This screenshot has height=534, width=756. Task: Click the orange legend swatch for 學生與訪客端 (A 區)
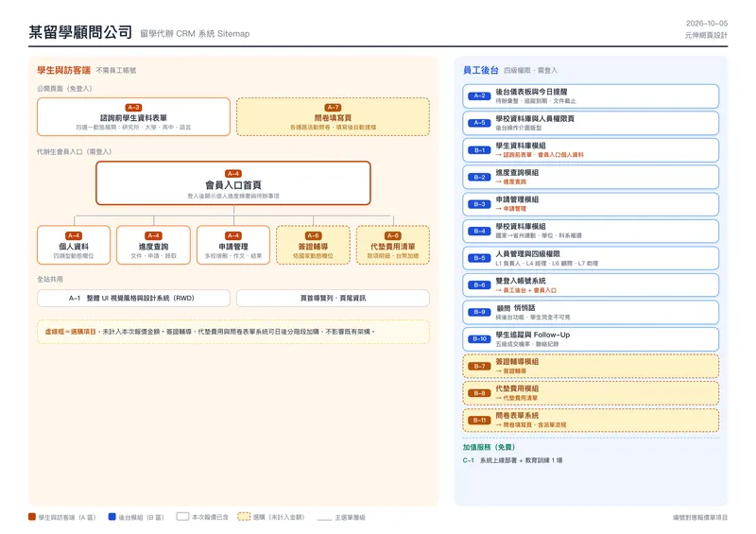[x=32, y=517]
